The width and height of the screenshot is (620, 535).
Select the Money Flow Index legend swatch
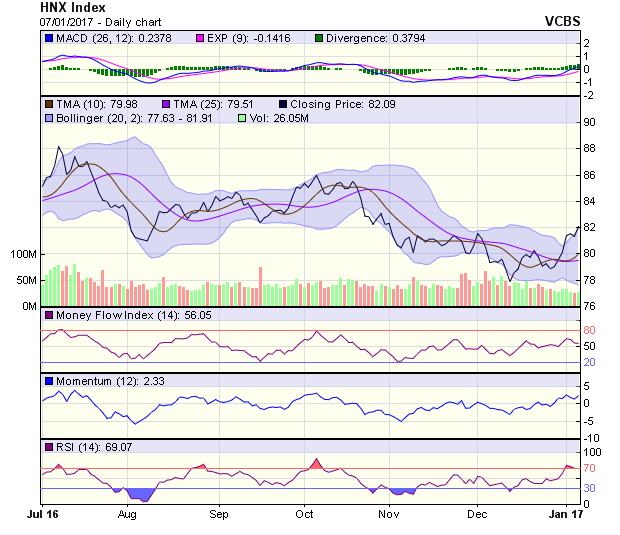click(49, 317)
